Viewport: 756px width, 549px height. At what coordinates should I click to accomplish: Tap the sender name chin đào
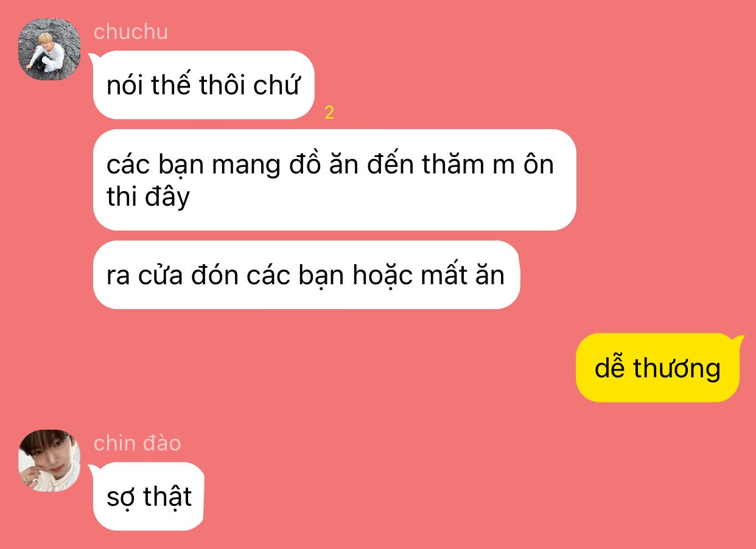pyautogui.click(x=138, y=443)
